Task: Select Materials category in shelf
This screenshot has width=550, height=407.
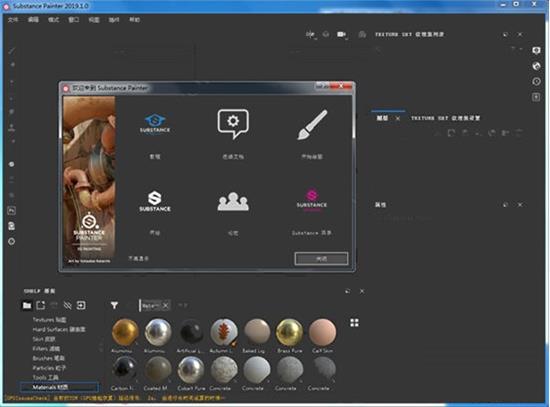Action: pos(59,387)
